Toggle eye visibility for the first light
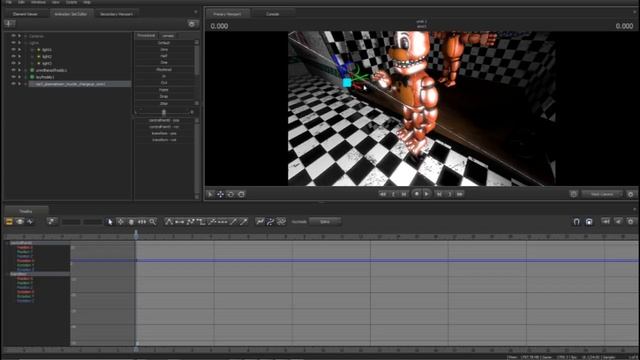 coord(13,50)
